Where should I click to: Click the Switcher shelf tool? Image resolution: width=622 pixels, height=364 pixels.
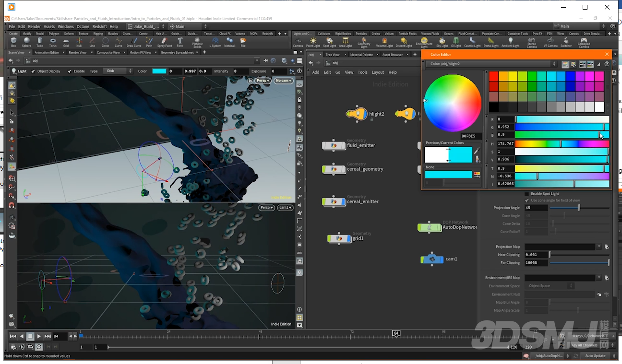[x=566, y=42]
